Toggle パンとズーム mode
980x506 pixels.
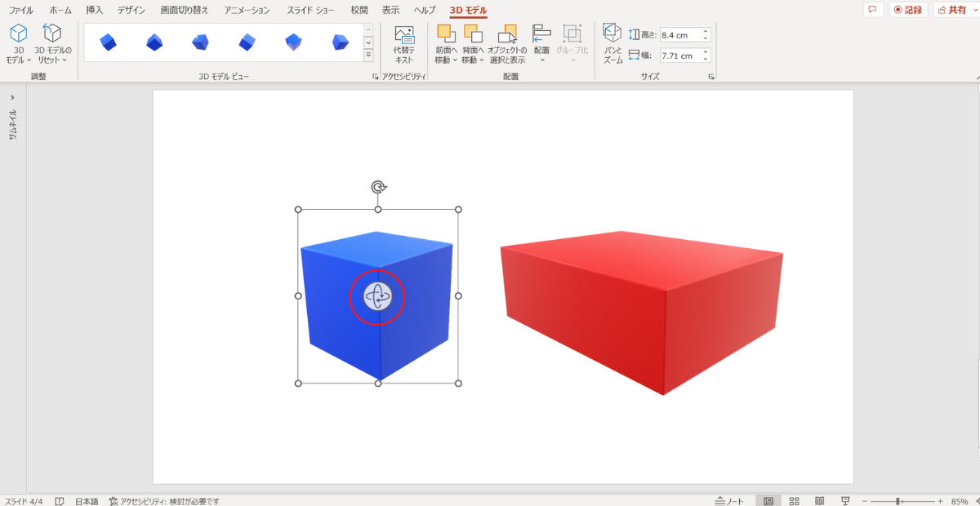point(612,45)
